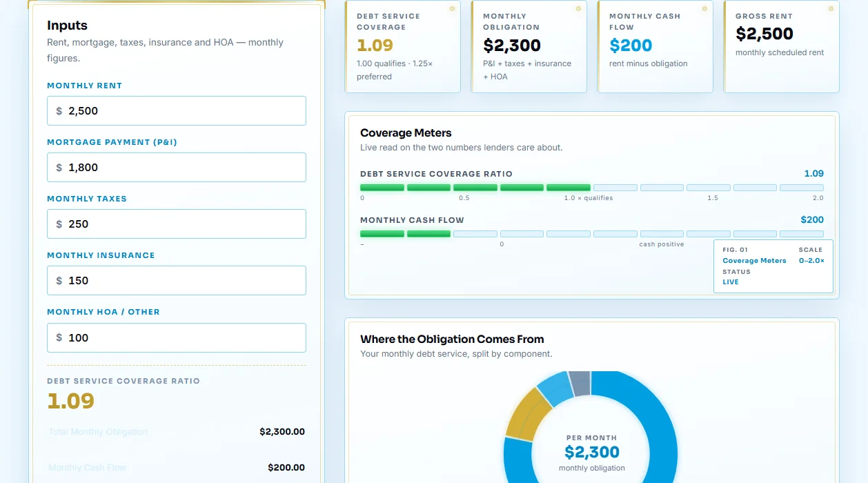Select the Monthly Cash Flow $200 card
Image resolution: width=868 pixels, height=483 pixels.
click(655, 46)
